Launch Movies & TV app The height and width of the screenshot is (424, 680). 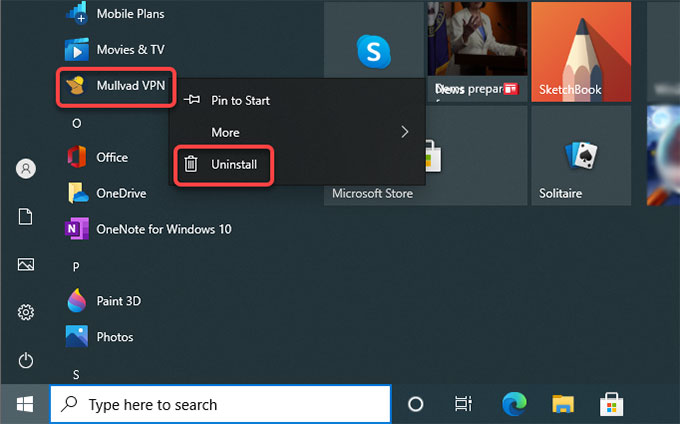tap(115, 49)
